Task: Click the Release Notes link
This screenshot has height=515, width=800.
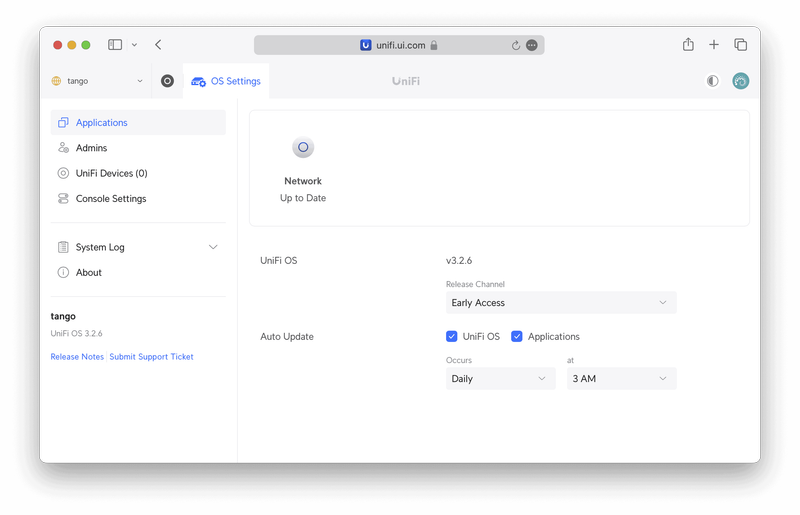Action: [77, 357]
